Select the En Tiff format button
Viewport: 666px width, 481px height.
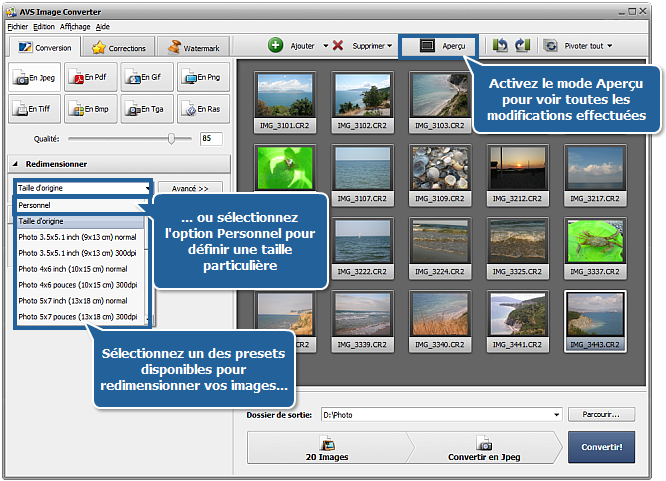point(34,108)
